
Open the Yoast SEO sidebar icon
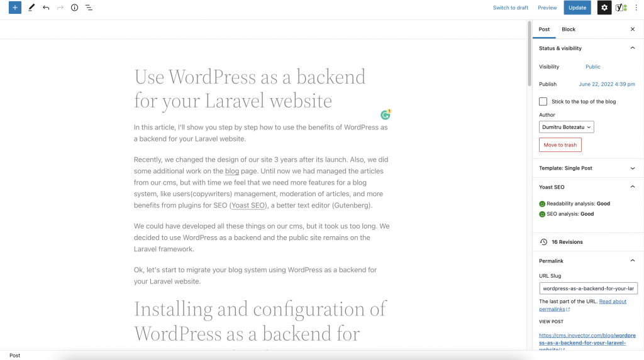pyautogui.click(x=621, y=8)
